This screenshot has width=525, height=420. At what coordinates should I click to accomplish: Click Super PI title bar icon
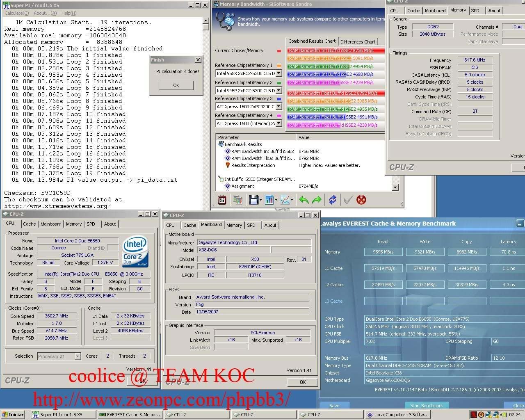6,5
